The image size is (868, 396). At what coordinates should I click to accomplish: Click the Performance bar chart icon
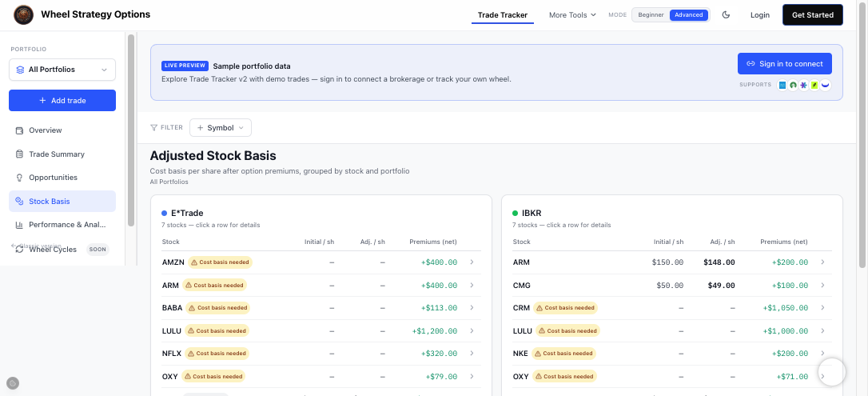point(19,225)
